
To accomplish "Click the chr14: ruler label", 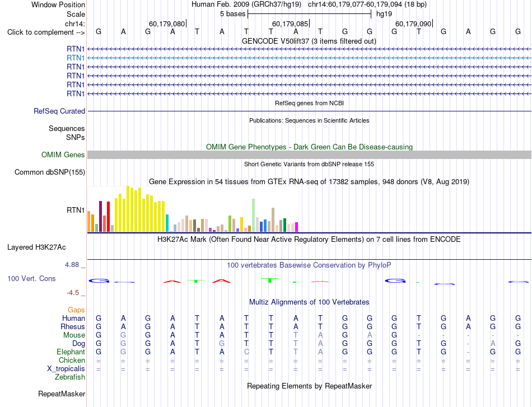I will point(75,24).
